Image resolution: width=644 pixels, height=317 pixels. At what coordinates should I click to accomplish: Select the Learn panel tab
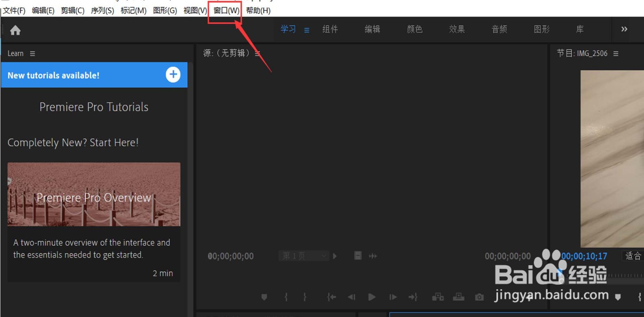(15, 54)
